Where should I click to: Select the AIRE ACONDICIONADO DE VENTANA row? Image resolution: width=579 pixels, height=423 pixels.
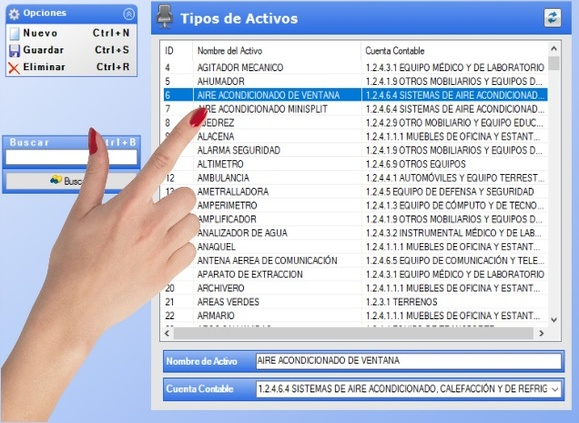pos(355,95)
